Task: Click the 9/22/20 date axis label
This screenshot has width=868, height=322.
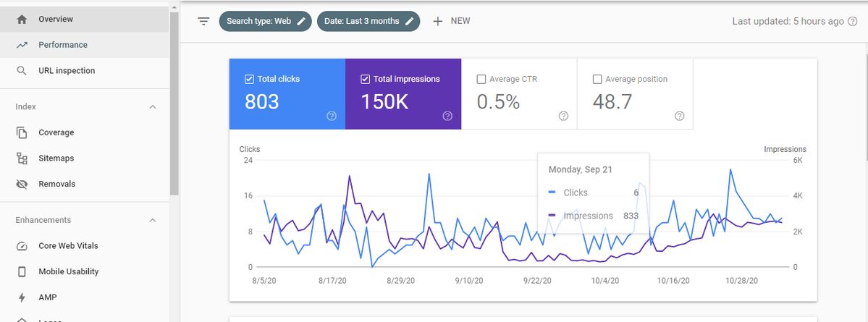Action: pos(537,281)
